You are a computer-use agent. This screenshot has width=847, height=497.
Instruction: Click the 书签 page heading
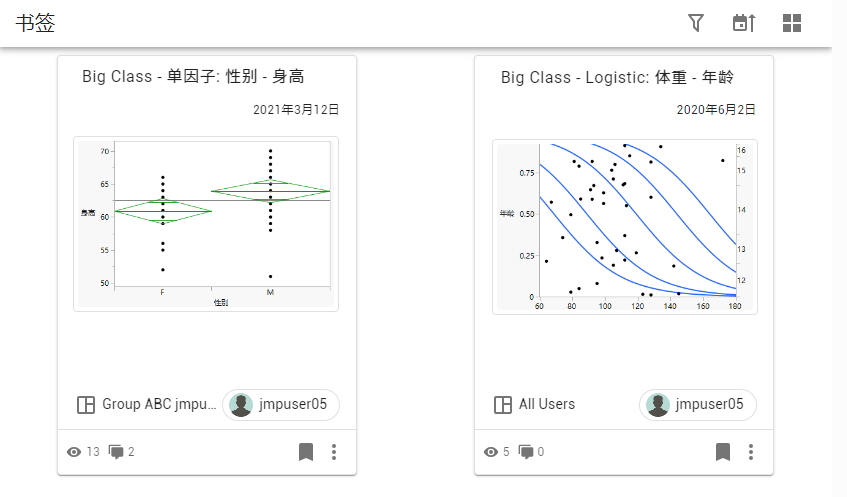35,23
